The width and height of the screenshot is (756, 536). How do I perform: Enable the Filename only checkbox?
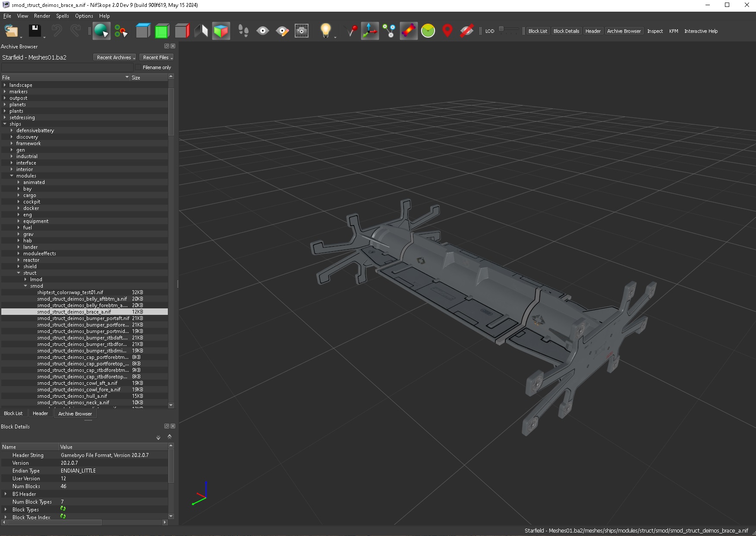coord(138,67)
